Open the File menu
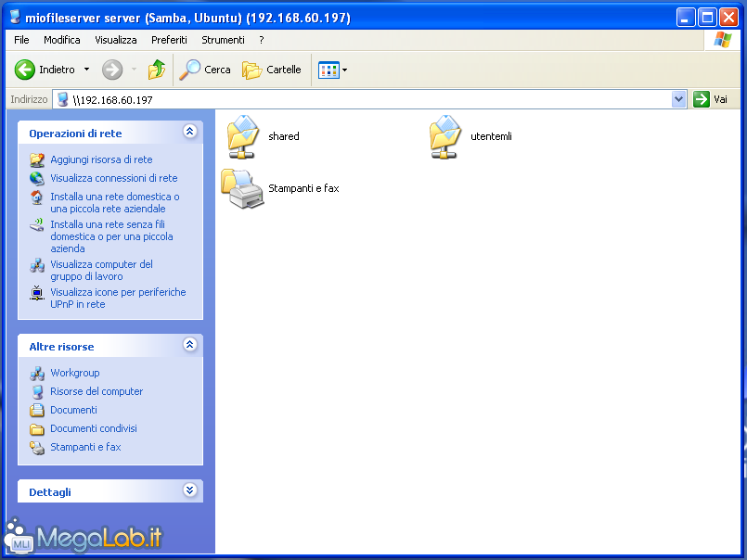747x560 pixels. 21,40
